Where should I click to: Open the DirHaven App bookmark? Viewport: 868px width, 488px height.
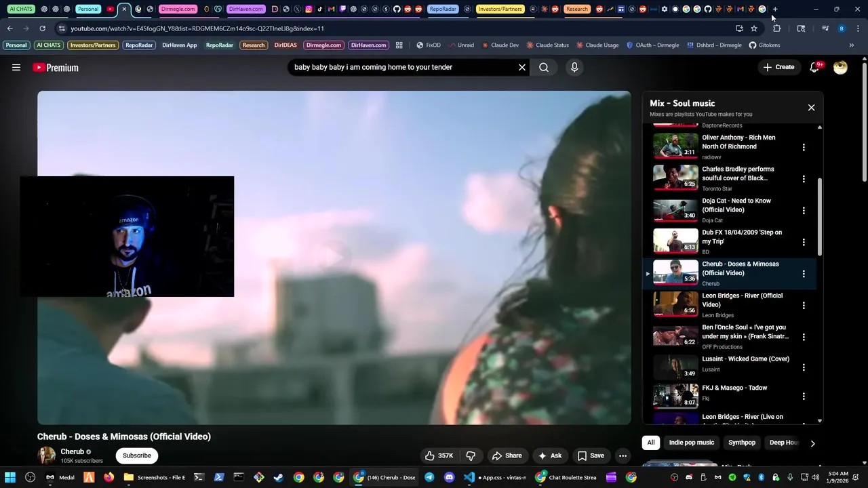tap(180, 45)
